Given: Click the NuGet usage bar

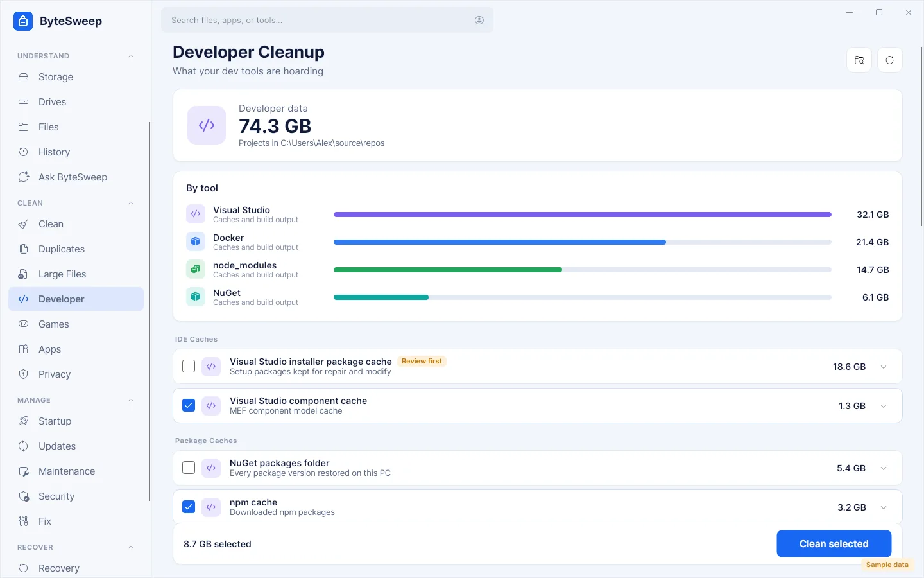Looking at the screenshot, I should tap(583, 297).
